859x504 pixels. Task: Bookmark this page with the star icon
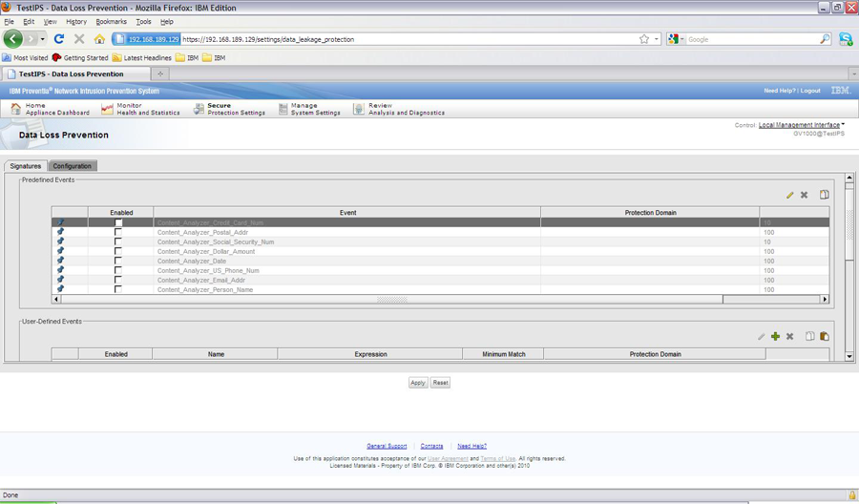point(644,39)
